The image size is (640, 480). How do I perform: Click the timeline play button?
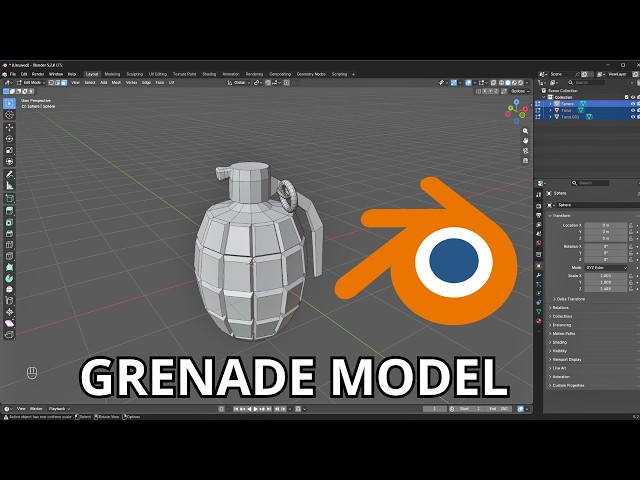(x=256, y=409)
